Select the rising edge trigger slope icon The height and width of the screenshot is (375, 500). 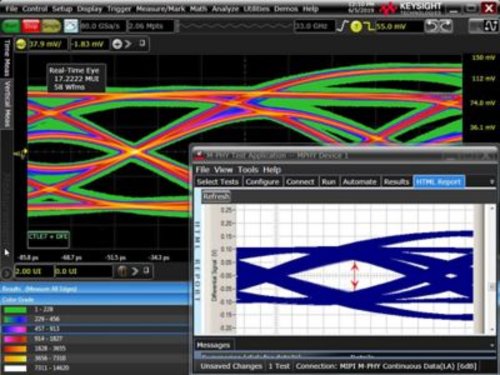(342, 26)
